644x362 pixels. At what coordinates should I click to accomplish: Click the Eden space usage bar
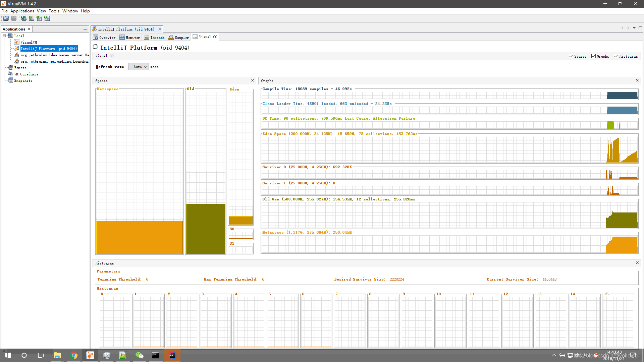[x=240, y=220]
